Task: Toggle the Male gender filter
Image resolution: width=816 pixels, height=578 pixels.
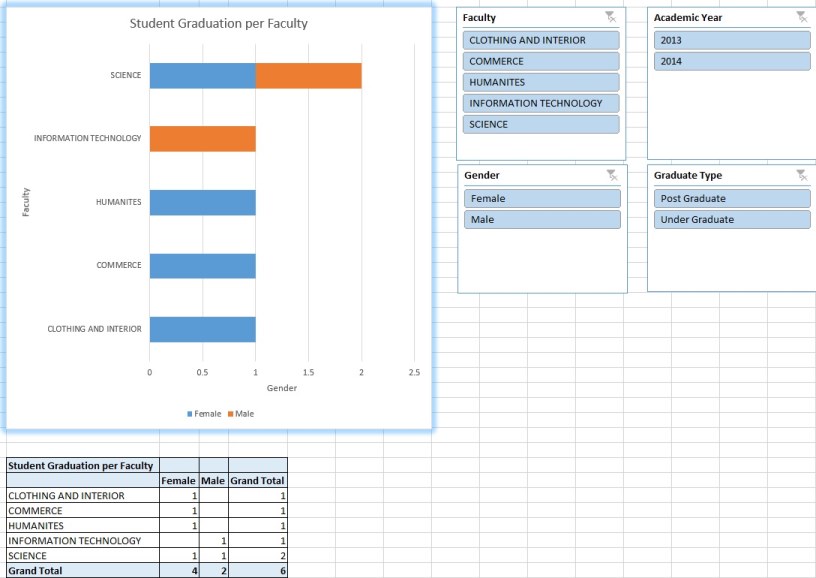Action: [541, 219]
